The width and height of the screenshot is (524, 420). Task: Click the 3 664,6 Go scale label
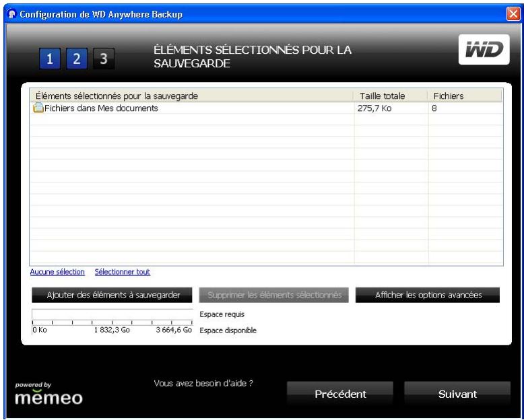(x=174, y=330)
